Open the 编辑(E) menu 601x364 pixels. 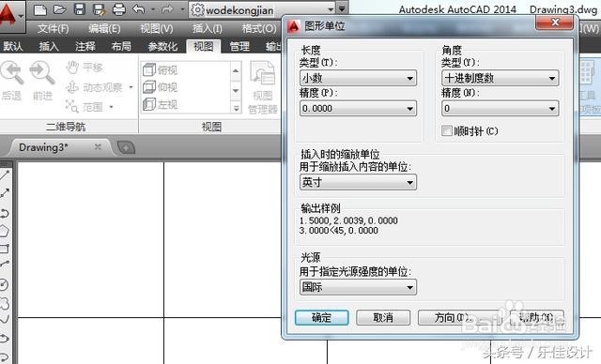[104, 28]
